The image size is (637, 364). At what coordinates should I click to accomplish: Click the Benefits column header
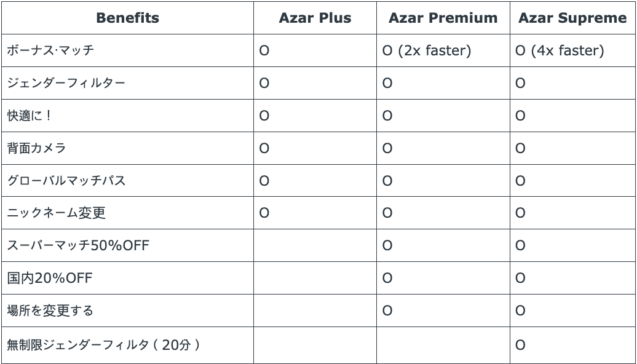(127, 18)
